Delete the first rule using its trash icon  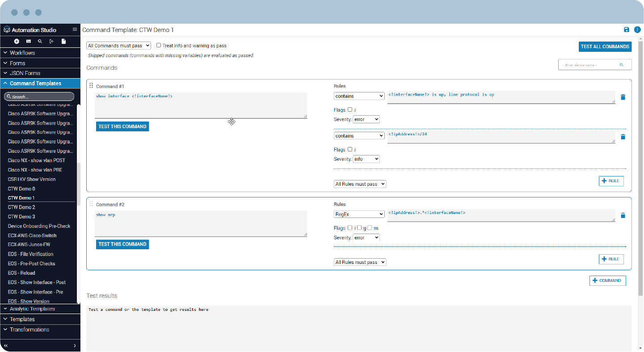tap(623, 97)
